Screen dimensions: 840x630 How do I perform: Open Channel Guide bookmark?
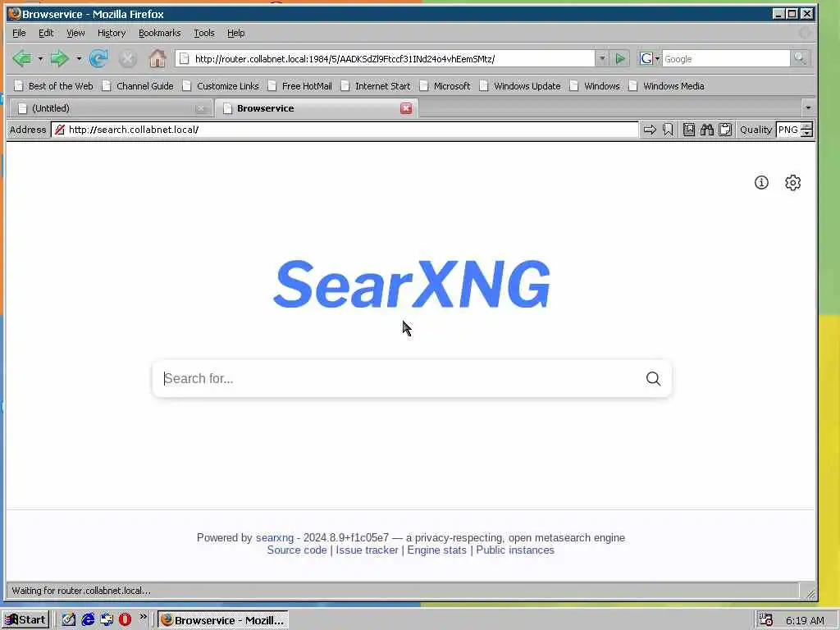pos(138,85)
